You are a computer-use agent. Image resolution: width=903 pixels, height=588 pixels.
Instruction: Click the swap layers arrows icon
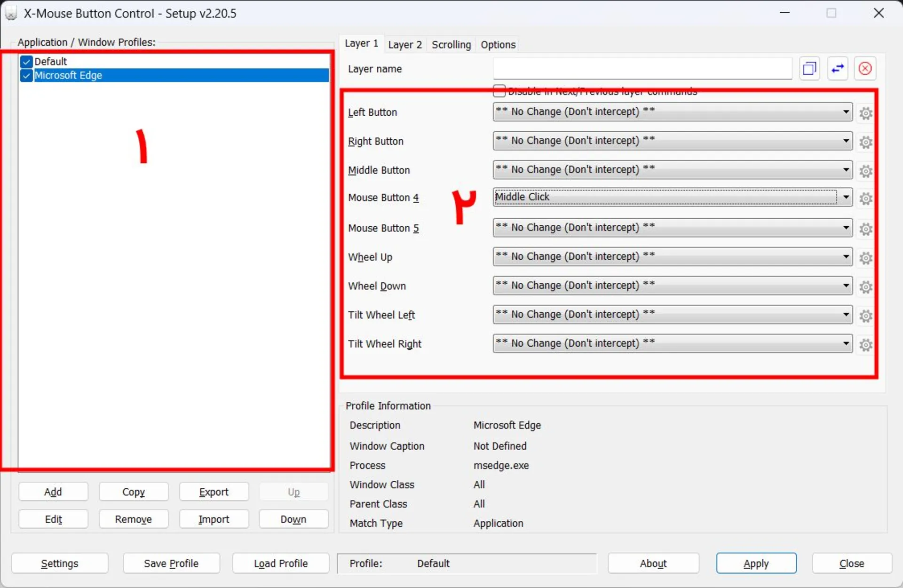click(838, 68)
